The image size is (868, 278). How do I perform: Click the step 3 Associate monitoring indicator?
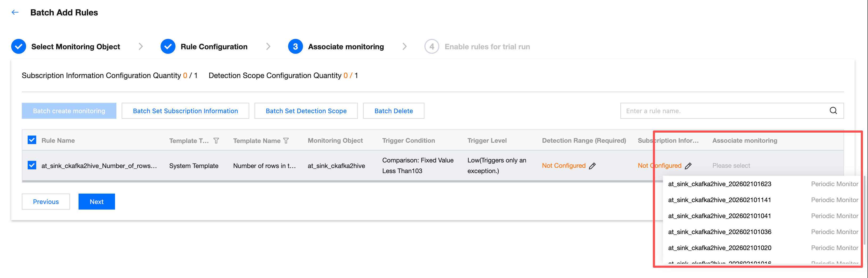click(295, 47)
